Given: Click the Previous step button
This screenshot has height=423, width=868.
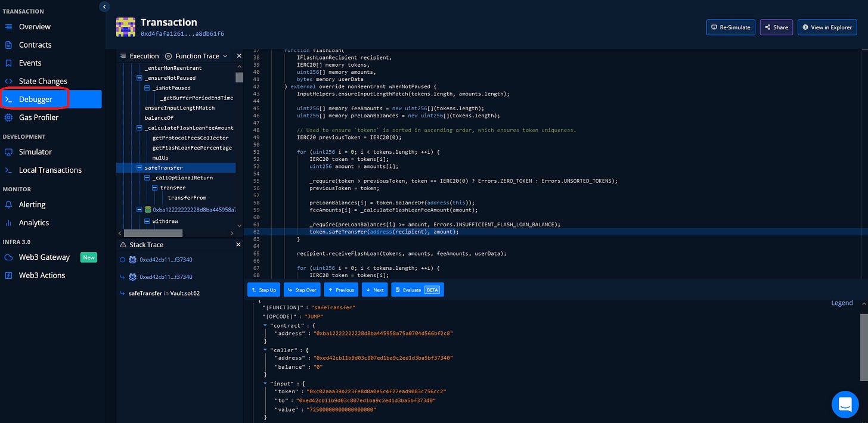Looking at the screenshot, I should point(341,290).
